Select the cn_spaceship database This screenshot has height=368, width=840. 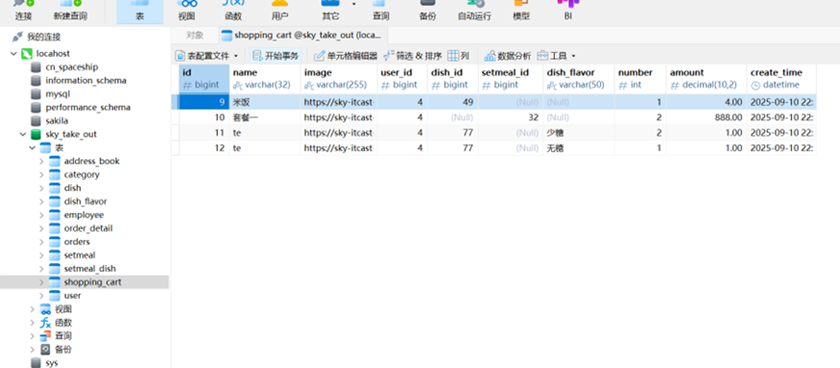(x=72, y=67)
